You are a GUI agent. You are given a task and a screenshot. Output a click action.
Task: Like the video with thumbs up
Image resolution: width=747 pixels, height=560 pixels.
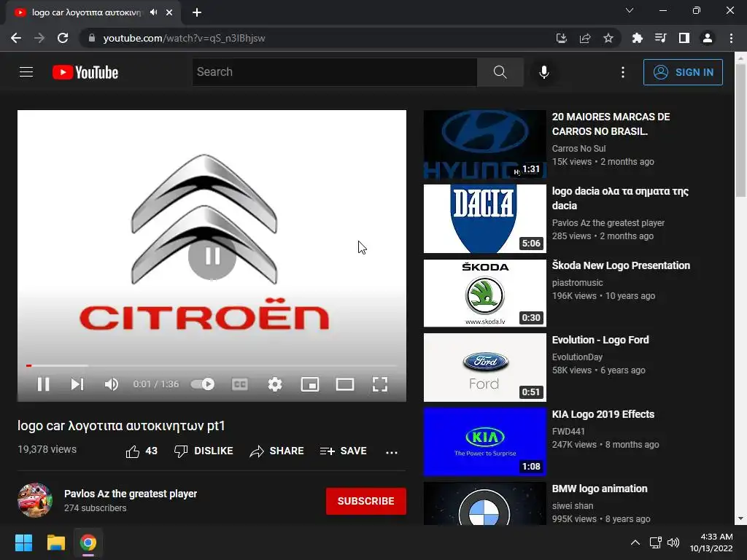(x=141, y=451)
